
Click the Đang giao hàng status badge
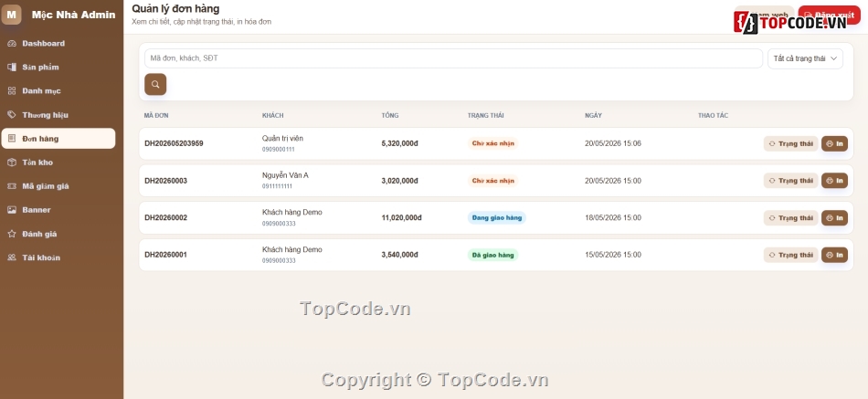click(x=496, y=217)
